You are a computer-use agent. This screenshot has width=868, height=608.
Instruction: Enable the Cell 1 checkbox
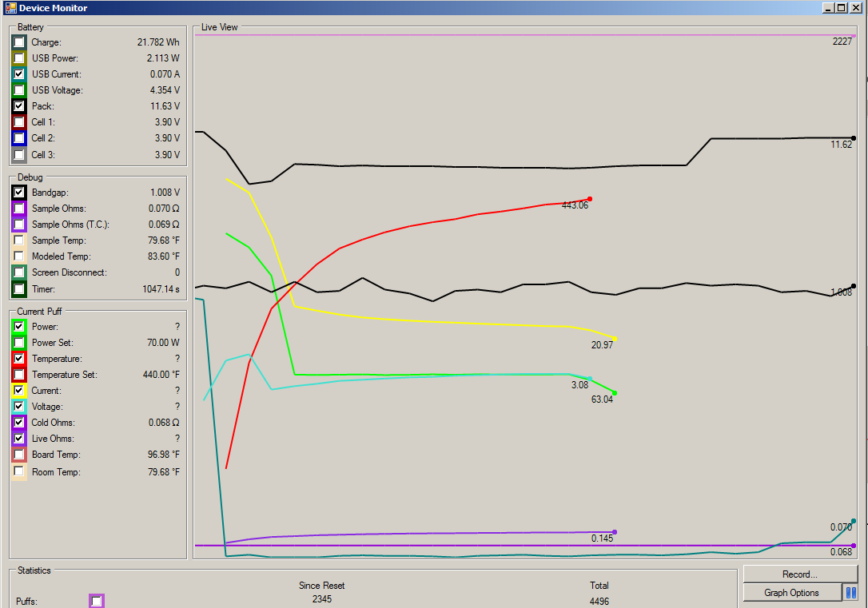[x=18, y=122]
